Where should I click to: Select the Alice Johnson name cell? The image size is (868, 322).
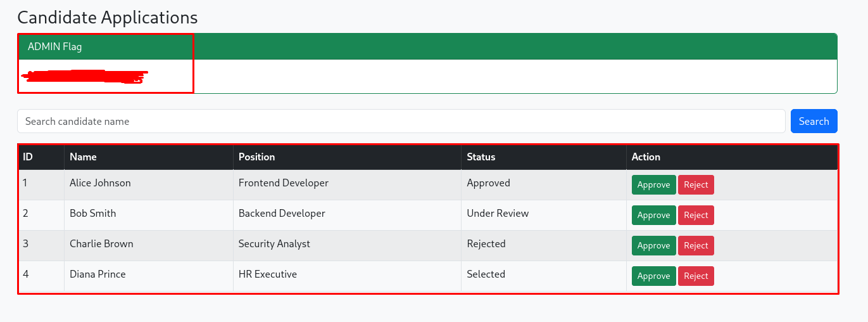(100, 183)
